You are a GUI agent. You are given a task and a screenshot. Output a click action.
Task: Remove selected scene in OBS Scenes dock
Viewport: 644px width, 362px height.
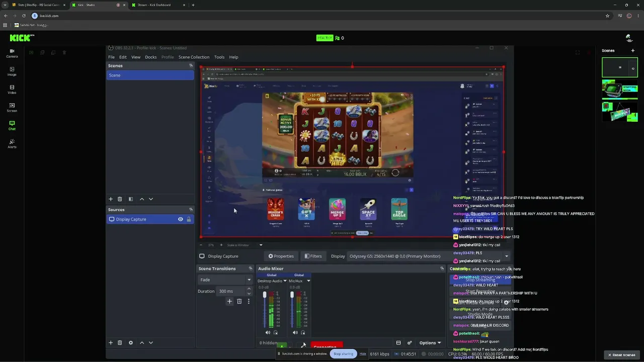pos(120,199)
